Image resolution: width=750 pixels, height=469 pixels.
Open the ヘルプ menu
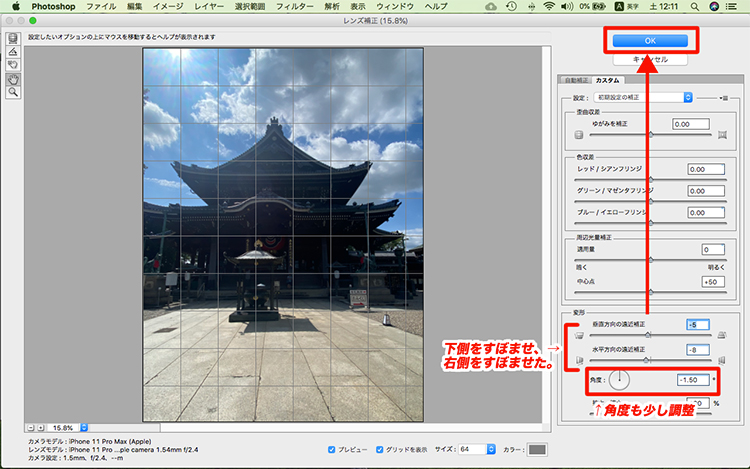coord(436,7)
